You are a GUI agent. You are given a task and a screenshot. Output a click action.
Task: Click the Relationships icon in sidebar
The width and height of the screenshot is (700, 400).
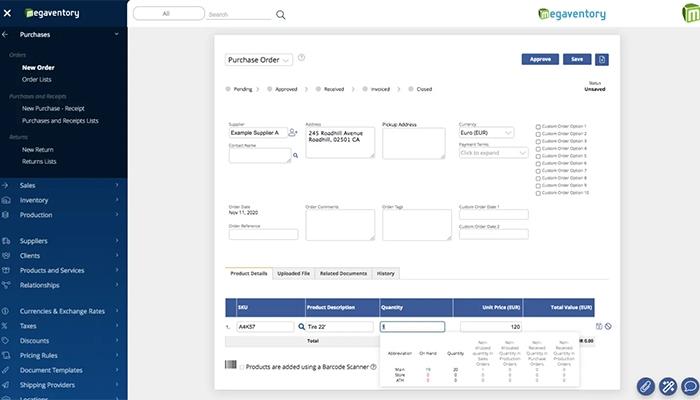(6, 285)
